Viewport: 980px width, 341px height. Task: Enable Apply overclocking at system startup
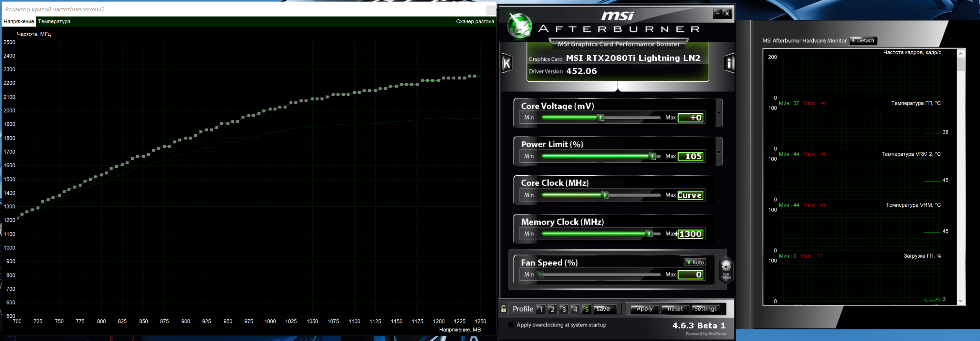point(511,325)
